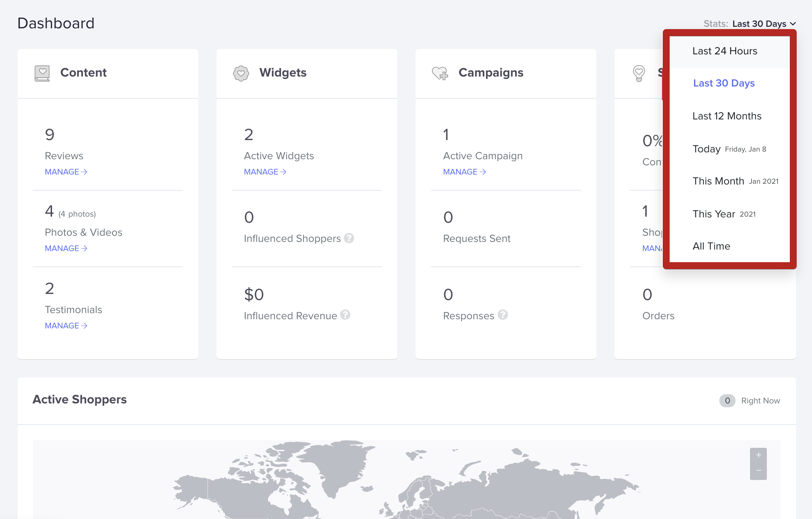Pick Today Friday Jan 8 option

729,149
